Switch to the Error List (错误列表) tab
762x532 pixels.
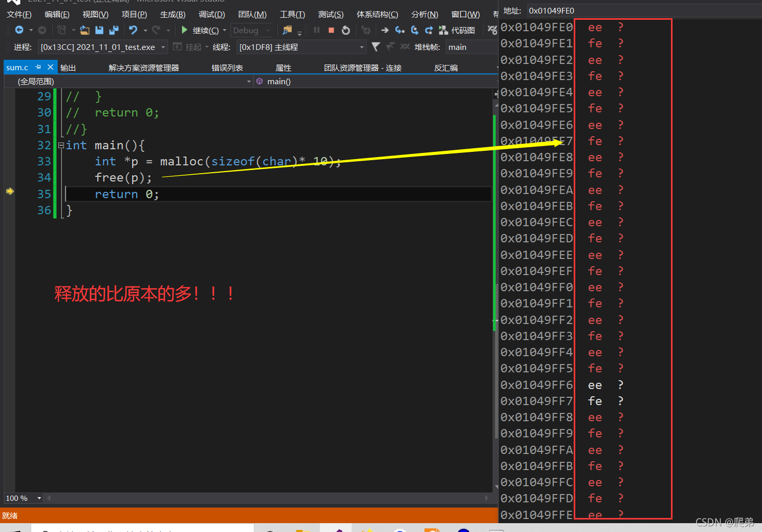point(227,68)
